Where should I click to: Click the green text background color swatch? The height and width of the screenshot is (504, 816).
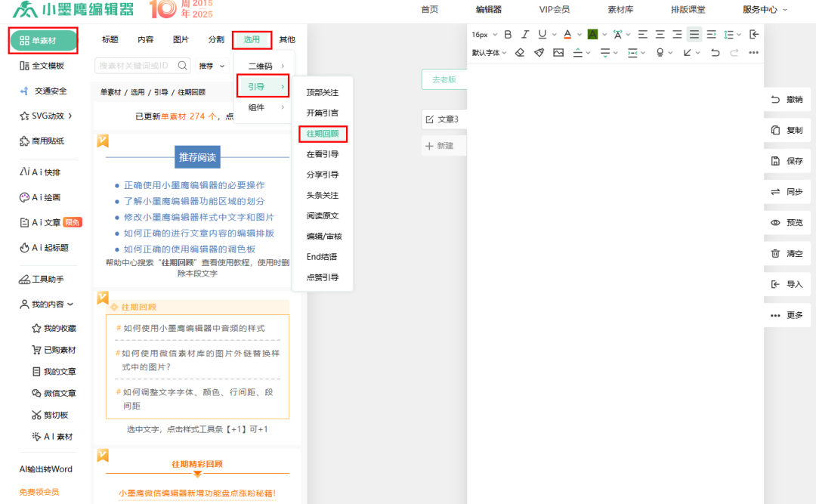pyautogui.click(x=592, y=34)
